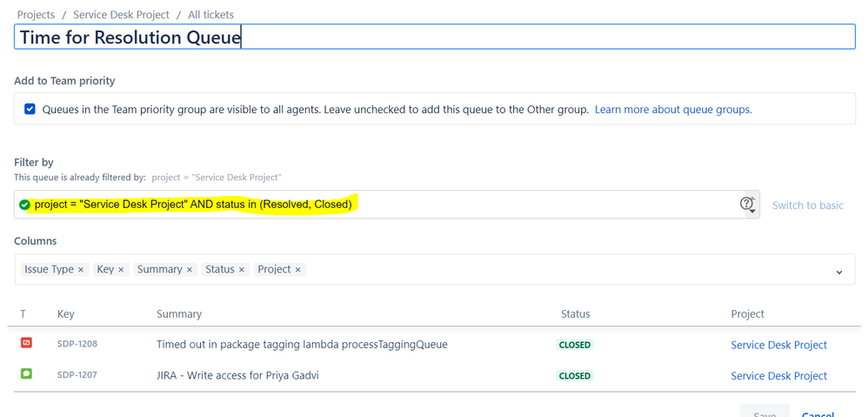The width and height of the screenshot is (868, 417).
Task: Click the JQL syntax help icon
Action: tap(747, 203)
